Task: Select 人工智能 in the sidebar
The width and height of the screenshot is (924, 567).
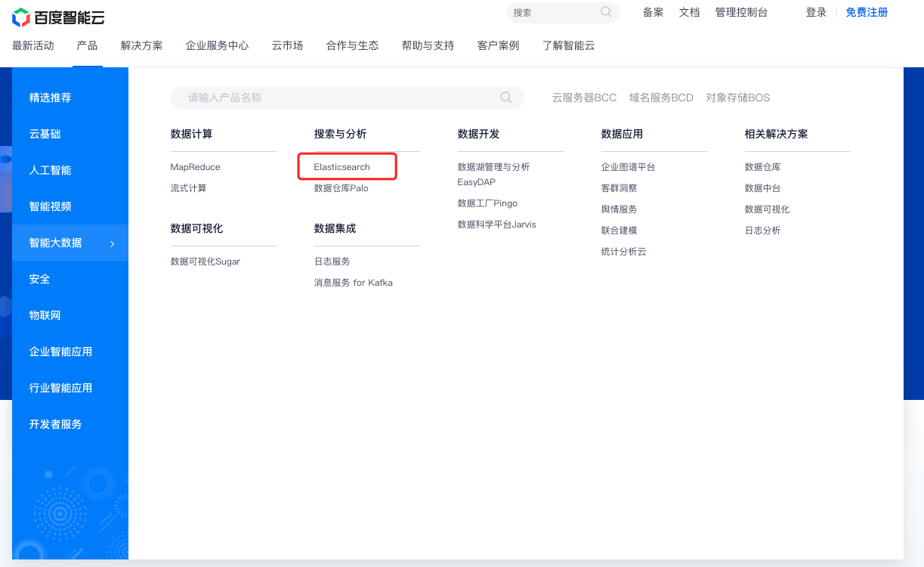Action: point(70,170)
